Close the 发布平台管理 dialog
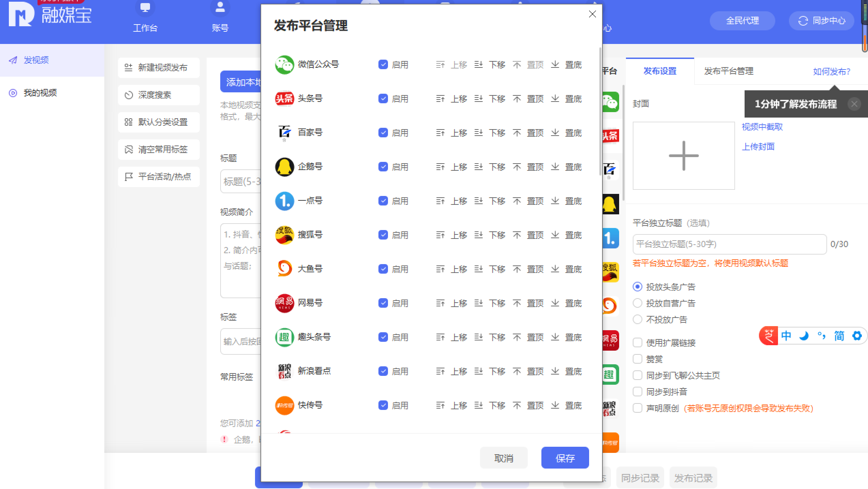This screenshot has width=868, height=489. coord(592,14)
